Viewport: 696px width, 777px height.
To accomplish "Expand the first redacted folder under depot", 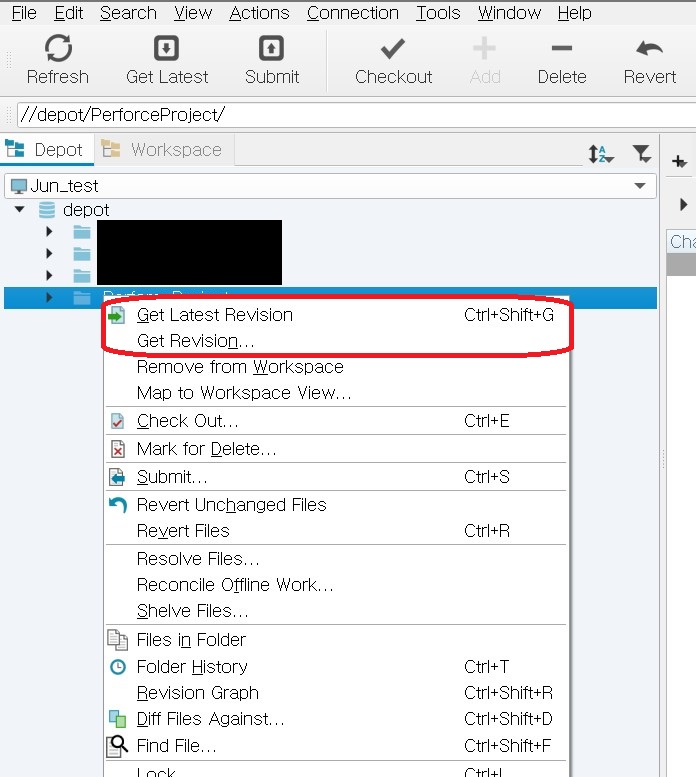I will point(49,232).
